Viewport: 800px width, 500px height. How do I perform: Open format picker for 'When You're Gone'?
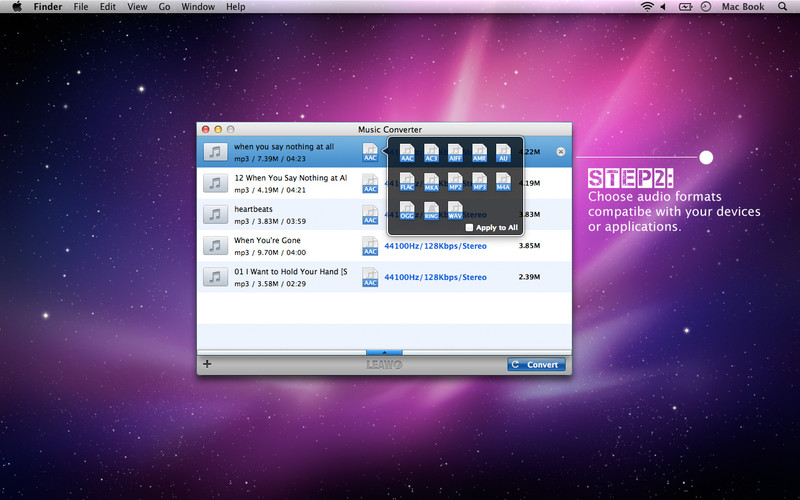(x=370, y=246)
